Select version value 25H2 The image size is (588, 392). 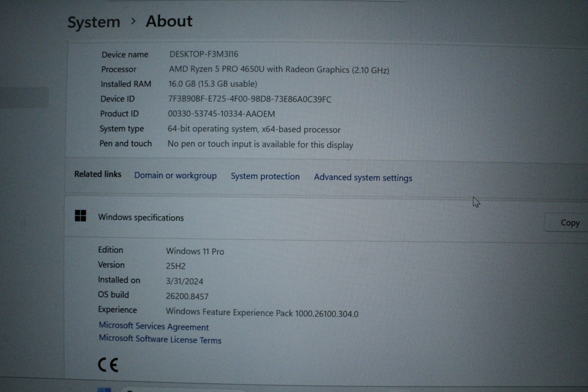[x=176, y=266]
